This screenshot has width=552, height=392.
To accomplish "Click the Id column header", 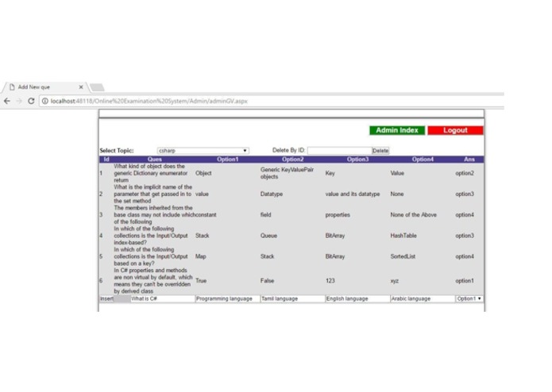I will (106, 159).
